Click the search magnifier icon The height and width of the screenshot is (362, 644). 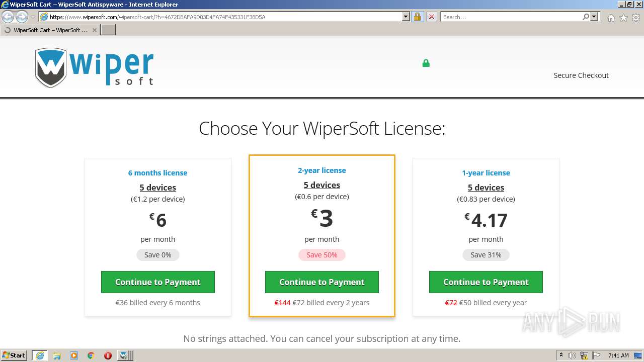[x=586, y=17]
